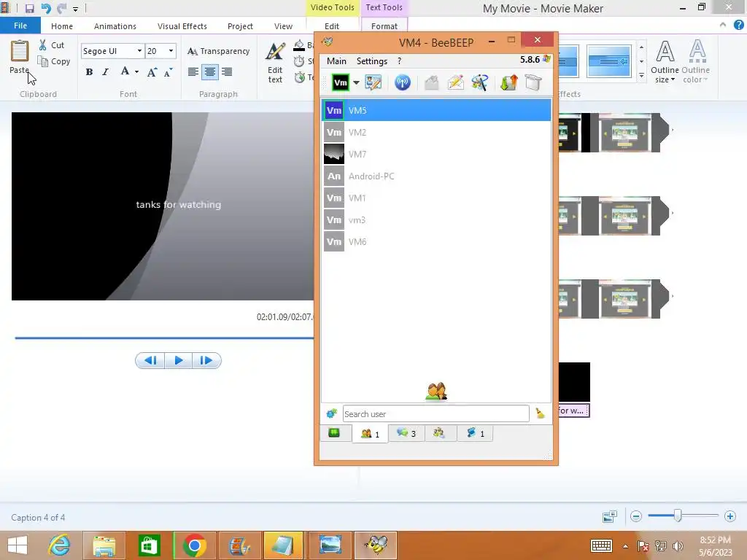747x560 pixels.
Task: Select user VM2 in the BeeBEEP list
Action: [x=437, y=133]
